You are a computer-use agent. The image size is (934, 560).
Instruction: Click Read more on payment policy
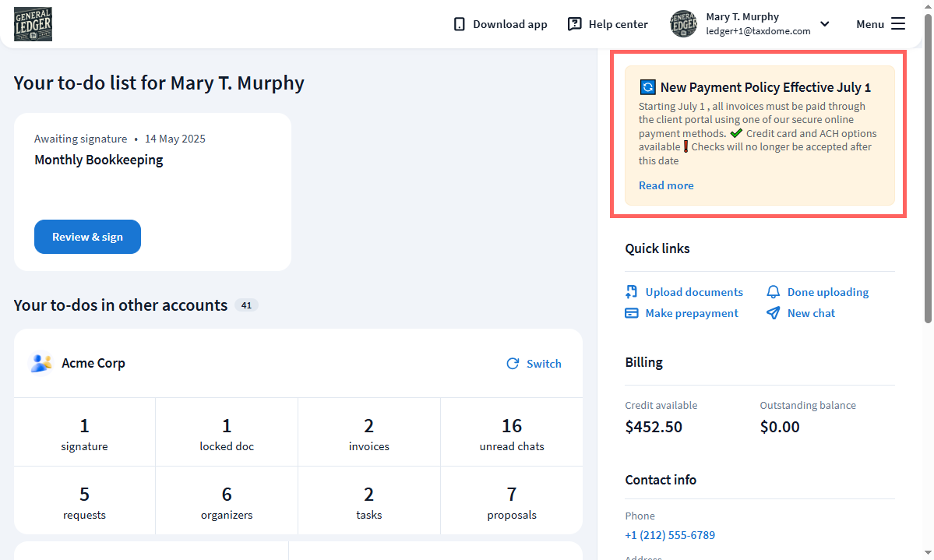pos(665,185)
